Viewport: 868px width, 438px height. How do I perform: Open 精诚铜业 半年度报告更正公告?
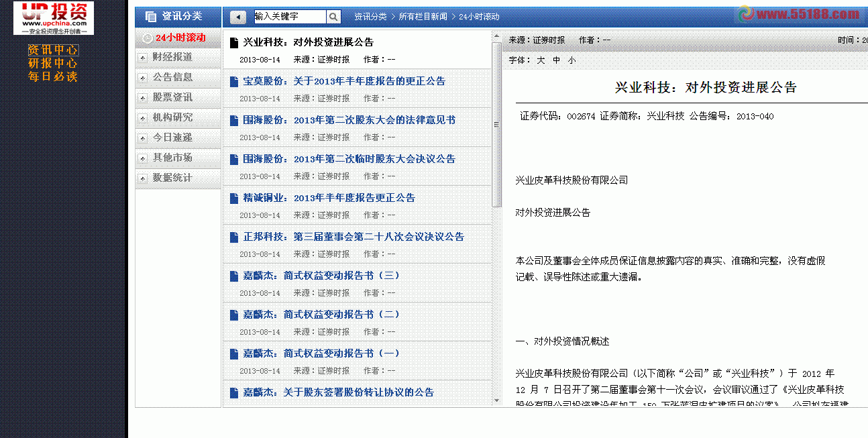coord(329,198)
